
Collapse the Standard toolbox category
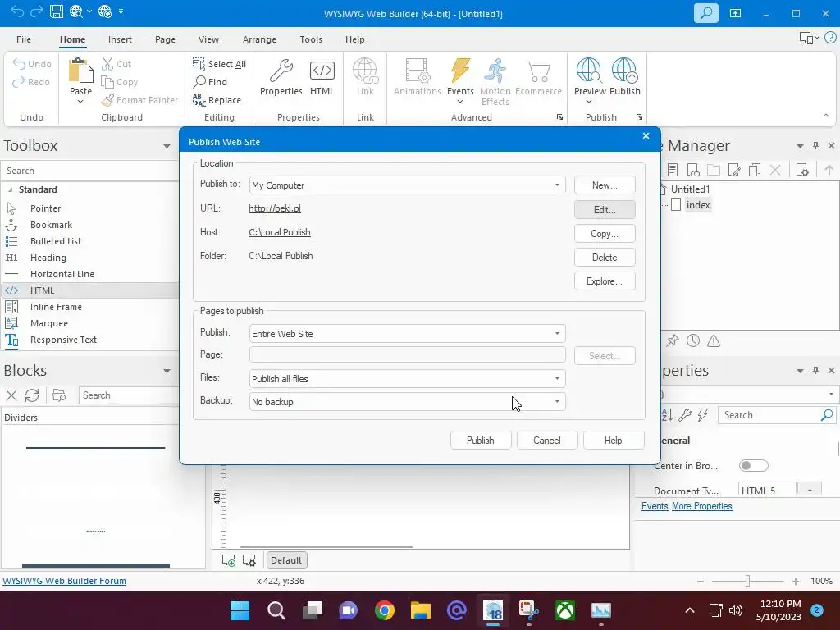point(10,189)
